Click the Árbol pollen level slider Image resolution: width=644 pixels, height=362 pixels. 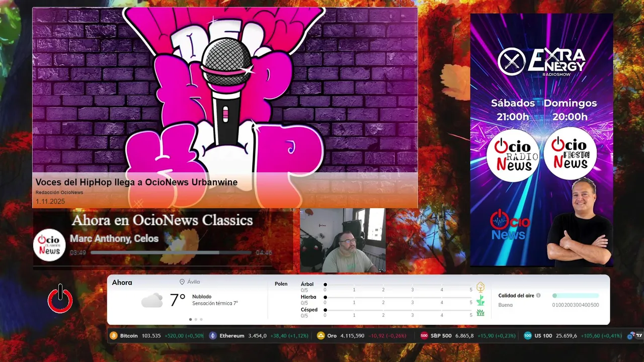tap(398, 285)
